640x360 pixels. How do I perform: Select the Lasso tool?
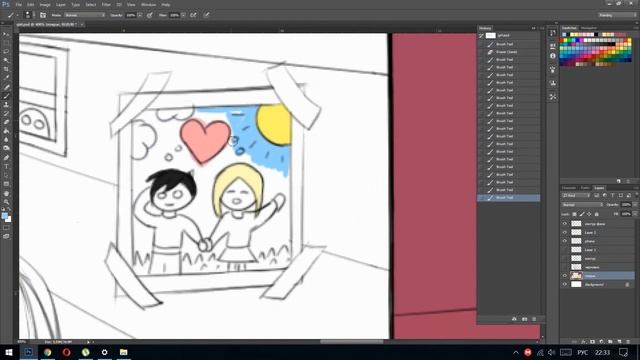(x=6, y=51)
